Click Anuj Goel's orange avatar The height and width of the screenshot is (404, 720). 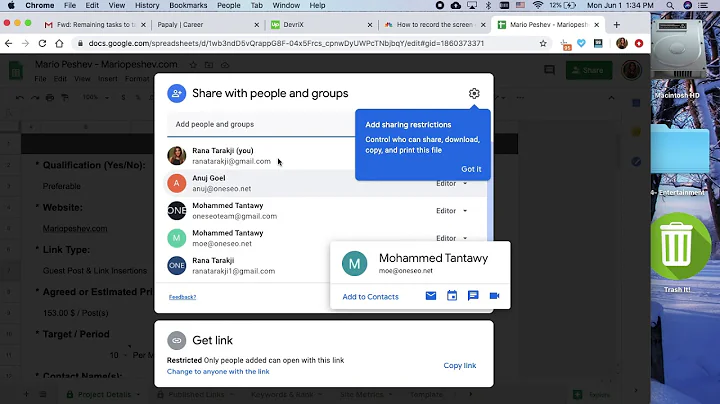tap(176, 184)
